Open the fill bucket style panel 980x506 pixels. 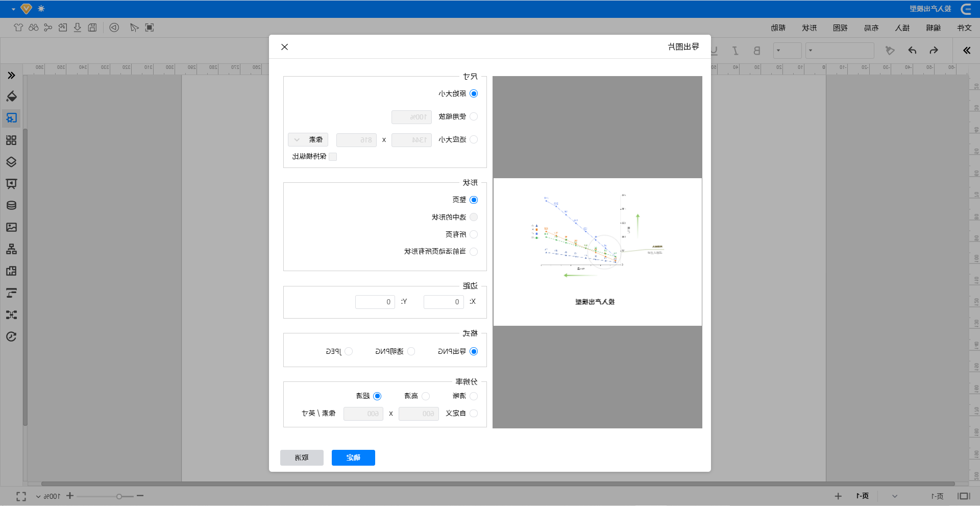pyautogui.click(x=11, y=97)
